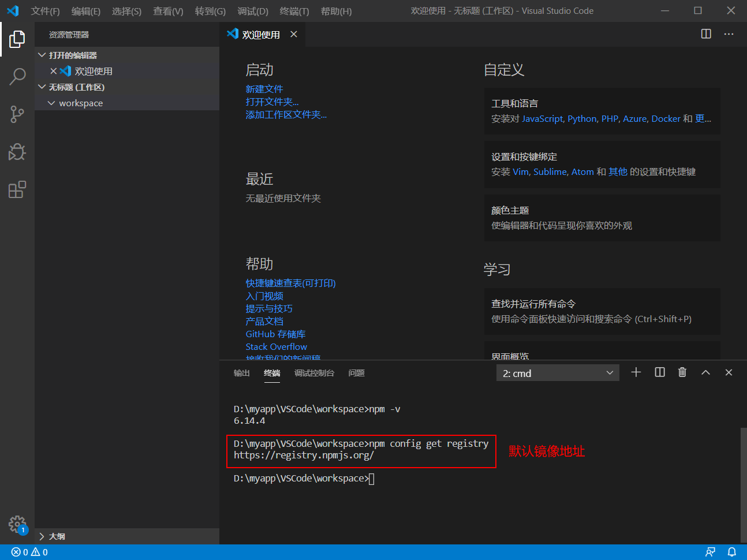The height and width of the screenshot is (560, 747).
Task: Click the errors and warnings status indicator
Action: click(x=29, y=552)
